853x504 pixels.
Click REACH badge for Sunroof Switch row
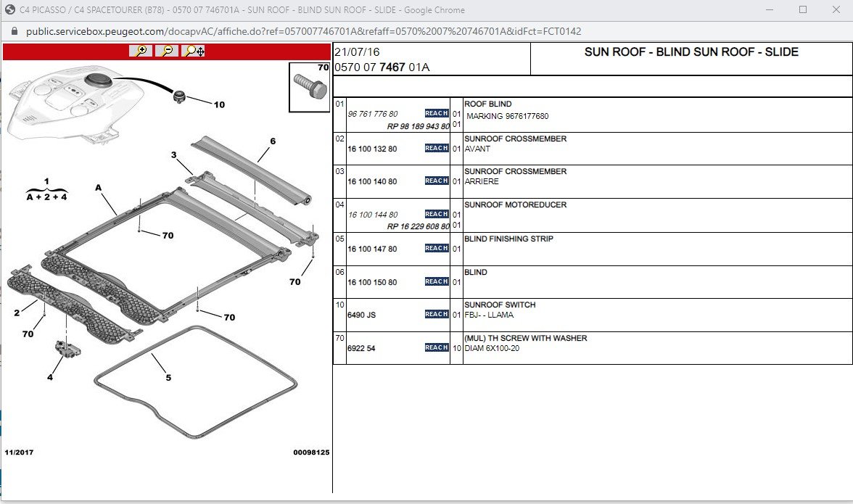pyautogui.click(x=437, y=314)
